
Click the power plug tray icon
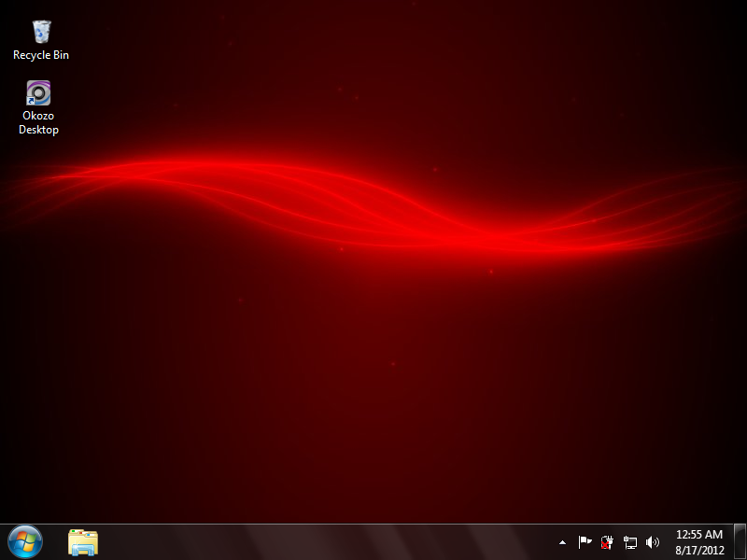tap(607, 542)
